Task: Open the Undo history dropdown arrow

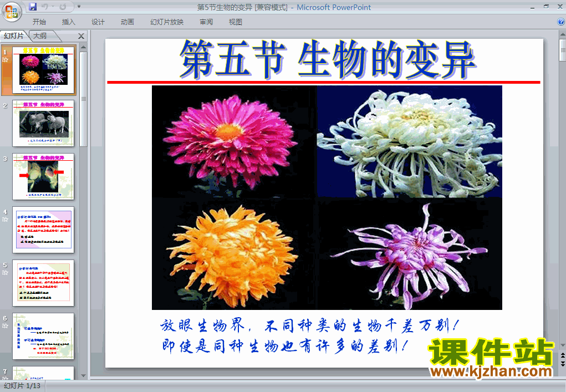Action: (x=53, y=7)
